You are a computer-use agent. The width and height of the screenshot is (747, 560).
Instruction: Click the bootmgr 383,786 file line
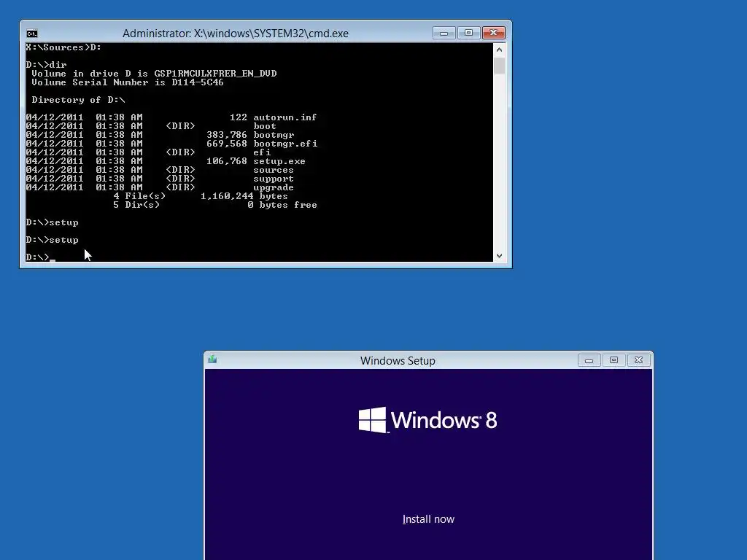pos(160,135)
